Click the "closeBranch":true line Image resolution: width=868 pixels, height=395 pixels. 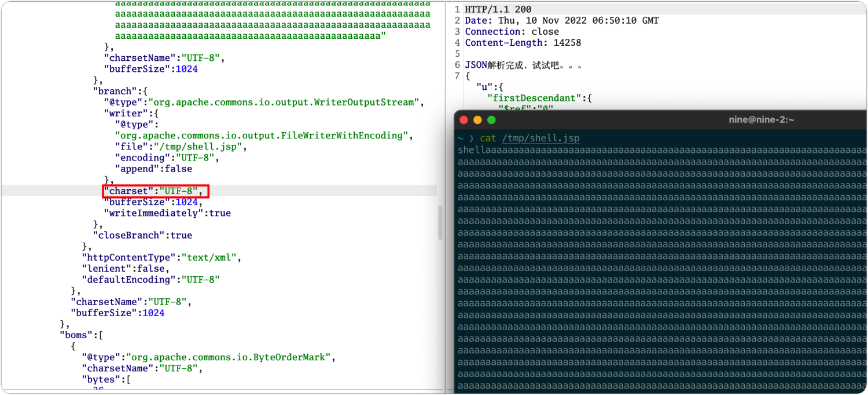tap(142, 235)
